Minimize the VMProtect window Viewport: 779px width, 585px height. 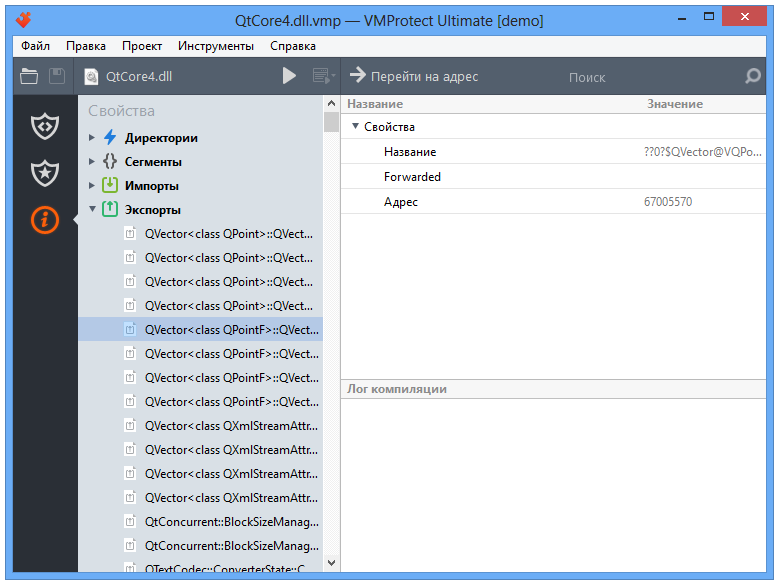click(x=682, y=18)
